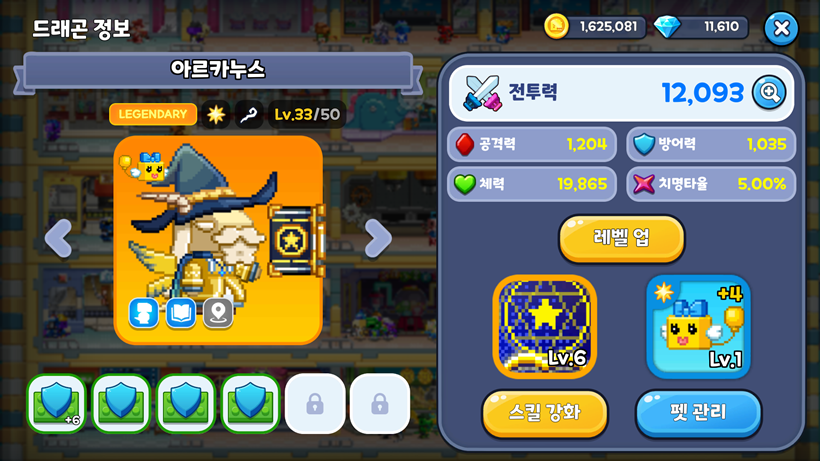The image size is (820, 461).
Task: Show the next dragon with right arrow
Action: [378, 238]
